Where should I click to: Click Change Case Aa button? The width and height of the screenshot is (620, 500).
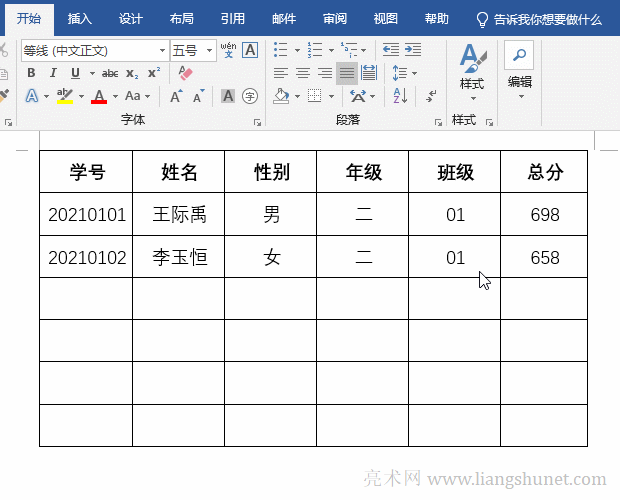pos(133,96)
